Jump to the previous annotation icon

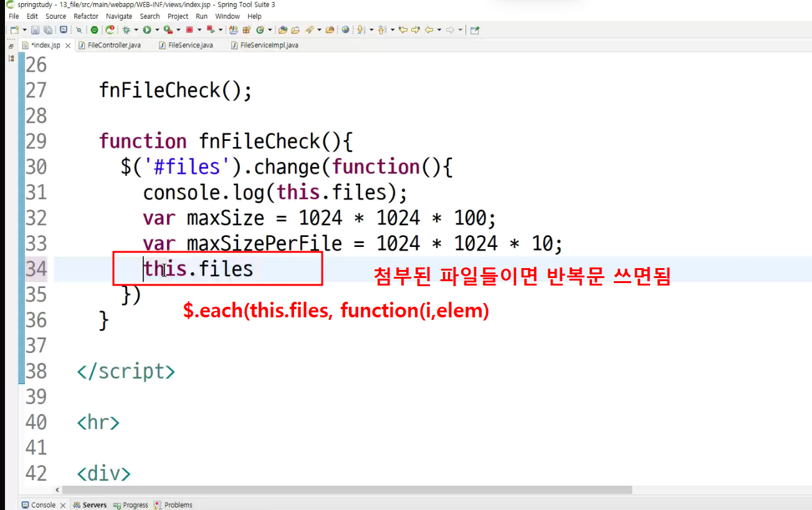coord(382,29)
